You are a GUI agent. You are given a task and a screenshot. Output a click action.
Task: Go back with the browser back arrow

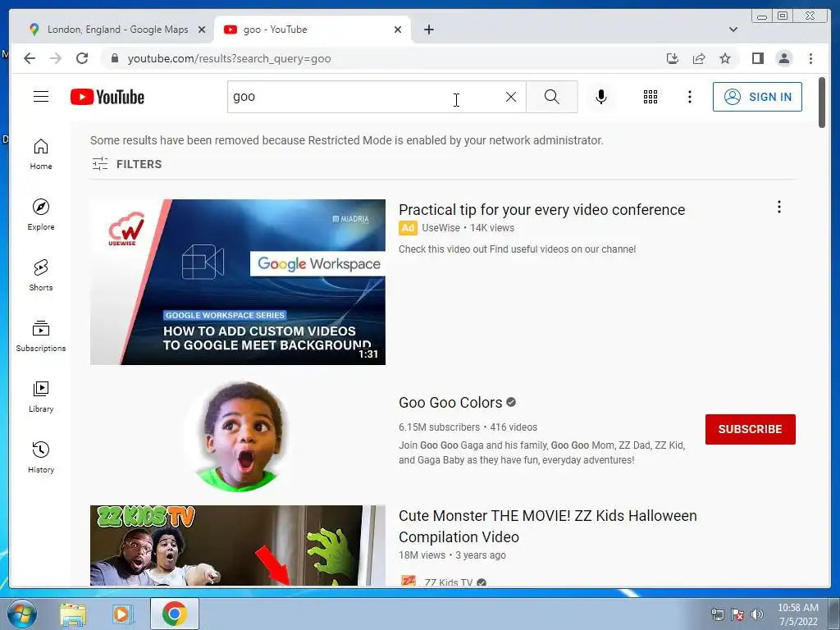tap(30, 58)
